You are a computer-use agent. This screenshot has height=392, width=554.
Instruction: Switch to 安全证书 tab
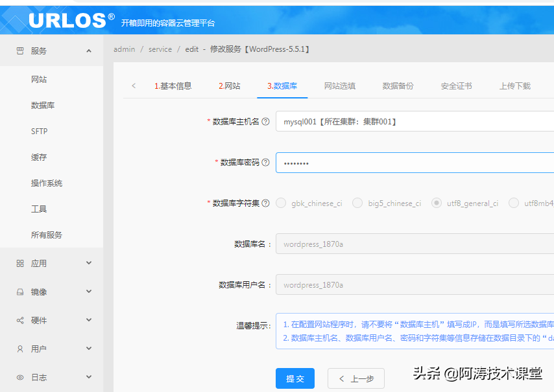(x=457, y=86)
